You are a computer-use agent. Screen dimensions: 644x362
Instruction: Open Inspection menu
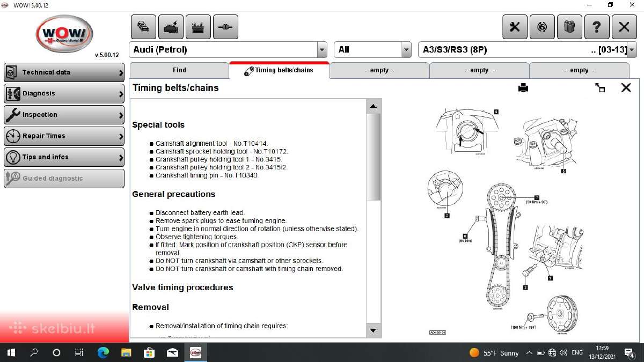(x=64, y=115)
